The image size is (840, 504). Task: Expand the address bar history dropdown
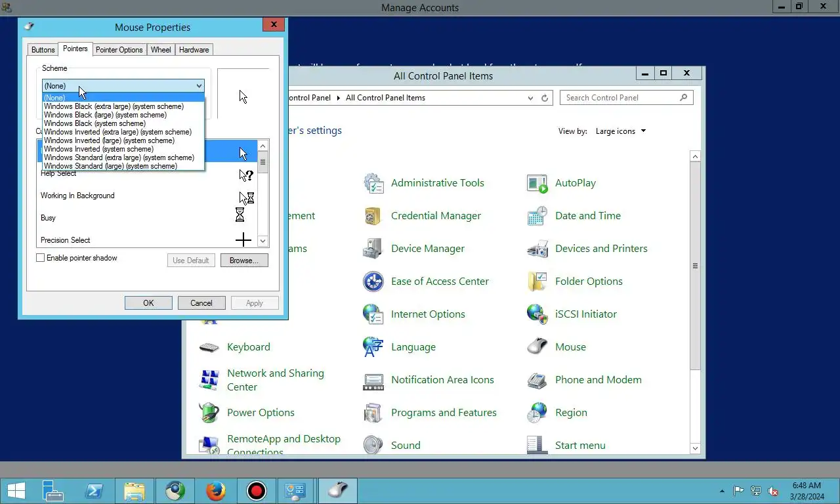coord(530,98)
